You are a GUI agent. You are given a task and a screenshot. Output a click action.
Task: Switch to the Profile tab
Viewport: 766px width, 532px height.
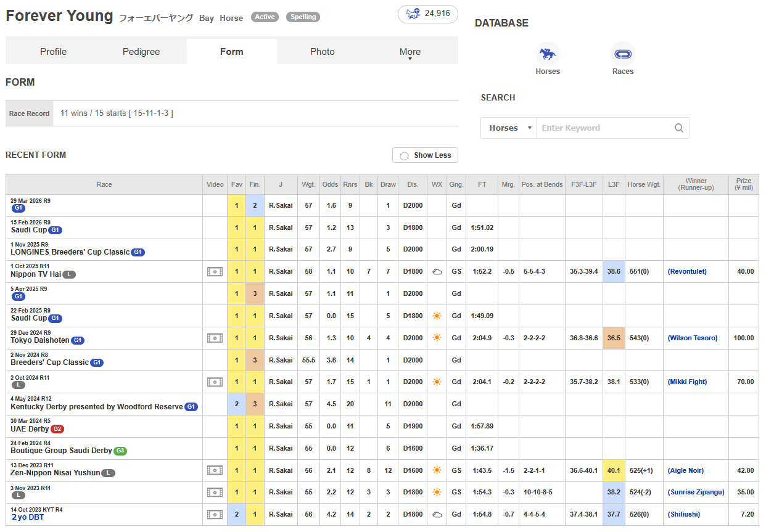54,52
